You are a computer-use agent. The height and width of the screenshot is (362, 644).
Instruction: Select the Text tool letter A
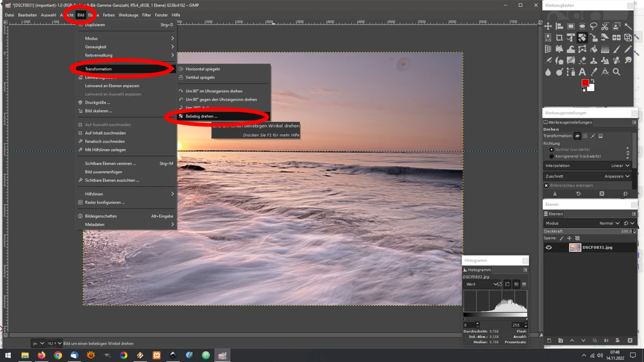(582, 71)
